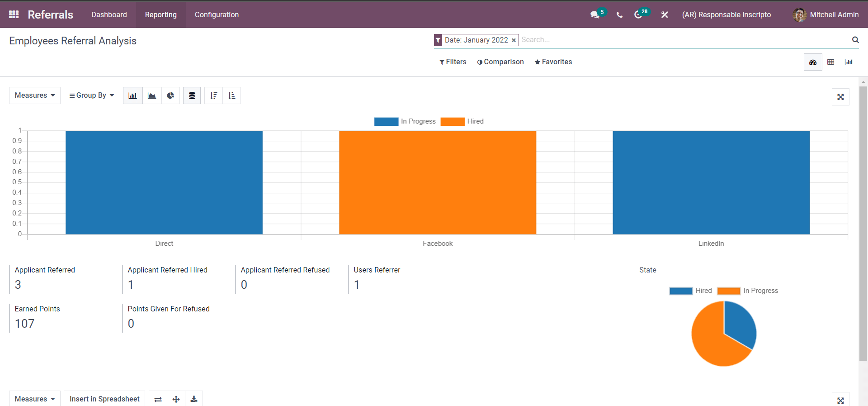Remove the Date: January 2022 filter

coord(514,40)
